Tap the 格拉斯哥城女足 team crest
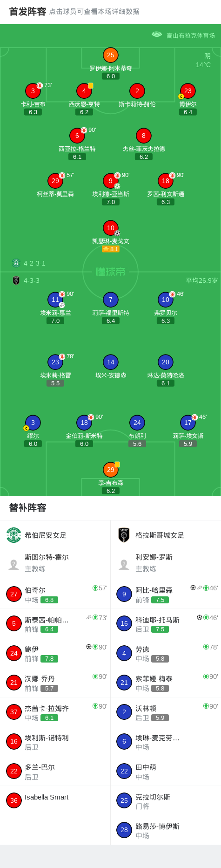221x868 pixels. coord(124,535)
